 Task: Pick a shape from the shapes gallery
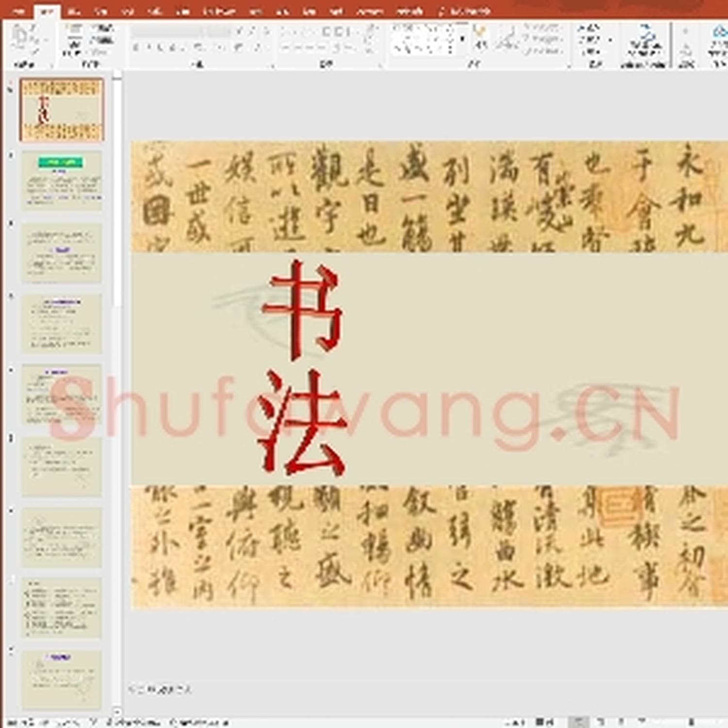point(423,39)
